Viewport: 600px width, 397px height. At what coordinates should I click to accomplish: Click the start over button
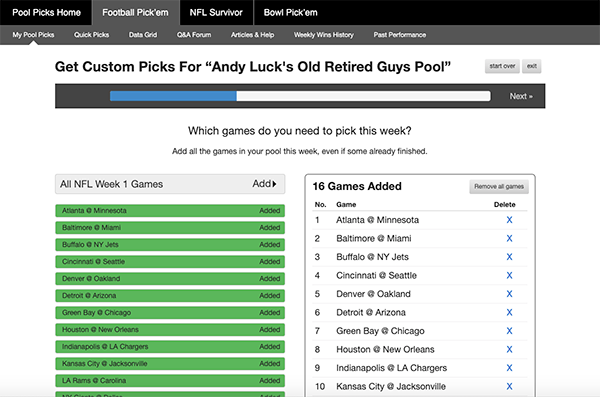coord(502,66)
